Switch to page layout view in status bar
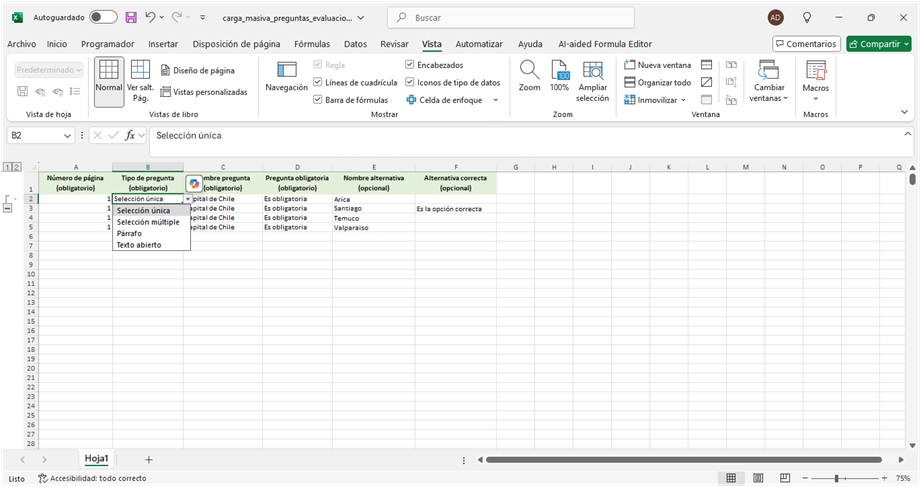 pyautogui.click(x=757, y=479)
